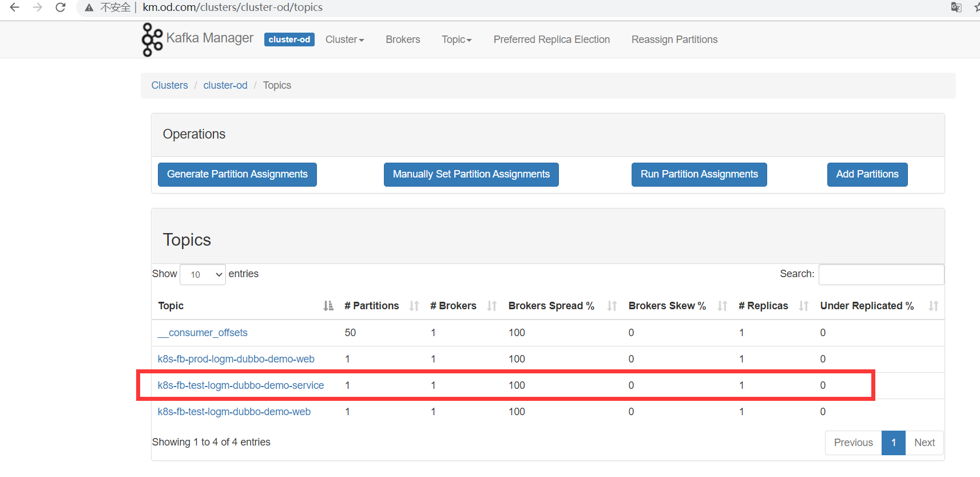The width and height of the screenshot is (980, 477).
Task: Click 'Showing 1 to 4 of 4 entries' text
Action: (x=211, y=442)
